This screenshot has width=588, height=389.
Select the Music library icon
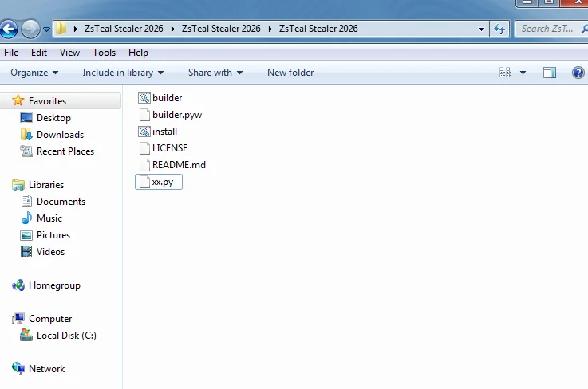(x=26, y=218)
